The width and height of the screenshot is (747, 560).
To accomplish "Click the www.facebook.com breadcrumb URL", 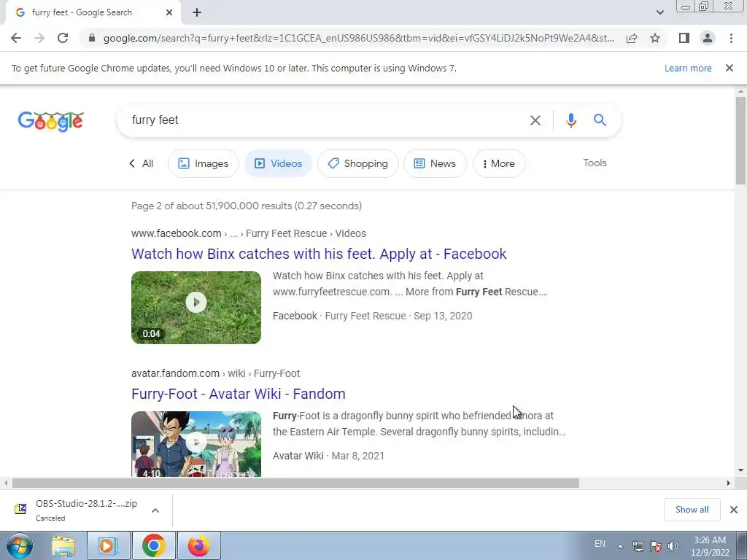I will [177, 233].
